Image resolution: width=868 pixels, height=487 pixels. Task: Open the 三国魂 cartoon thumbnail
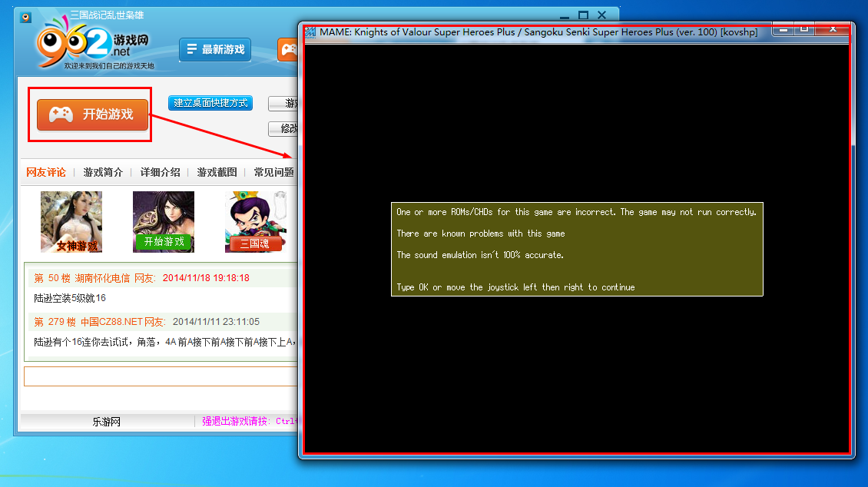[256, 222]
